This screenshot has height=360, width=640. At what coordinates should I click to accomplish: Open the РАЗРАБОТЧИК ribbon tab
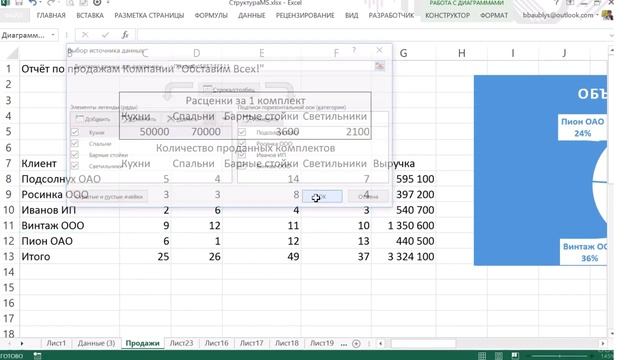click(x=391, y=16)
